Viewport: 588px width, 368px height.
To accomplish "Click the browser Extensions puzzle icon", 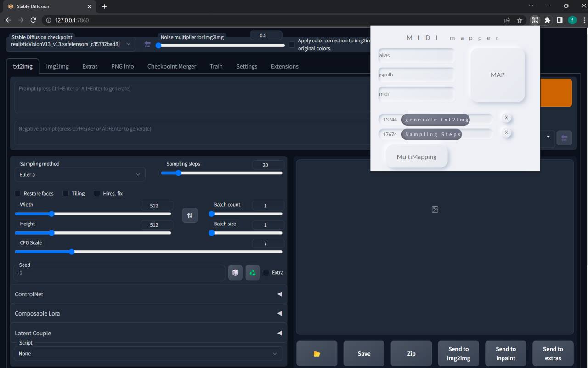I will tap(548, 20).
